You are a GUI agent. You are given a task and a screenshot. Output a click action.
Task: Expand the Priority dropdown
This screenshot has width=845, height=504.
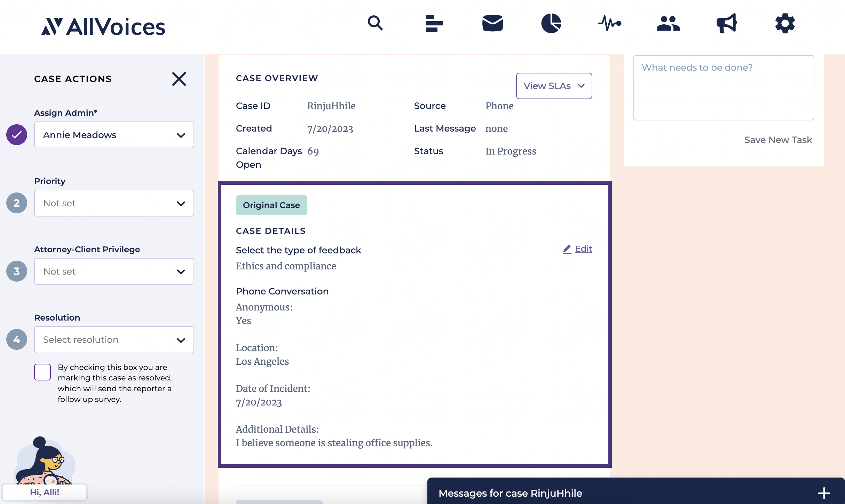click(x=114, y=203)
